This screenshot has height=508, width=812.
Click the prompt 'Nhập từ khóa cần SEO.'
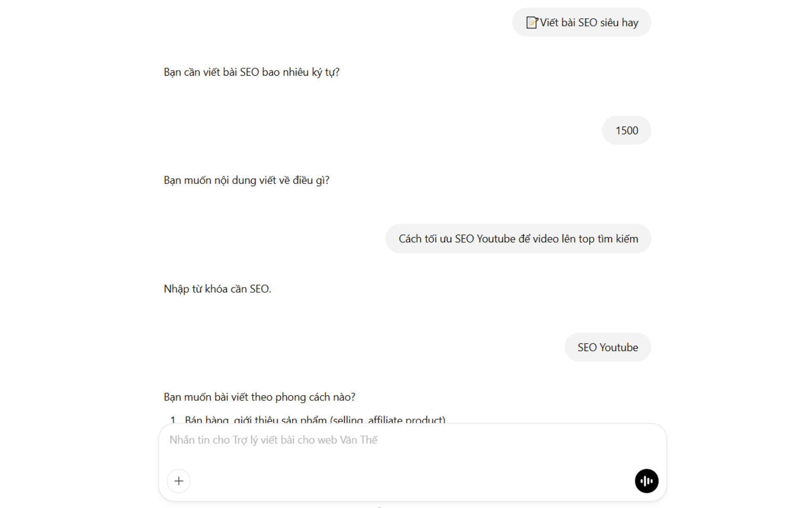[x=217, y=289]
